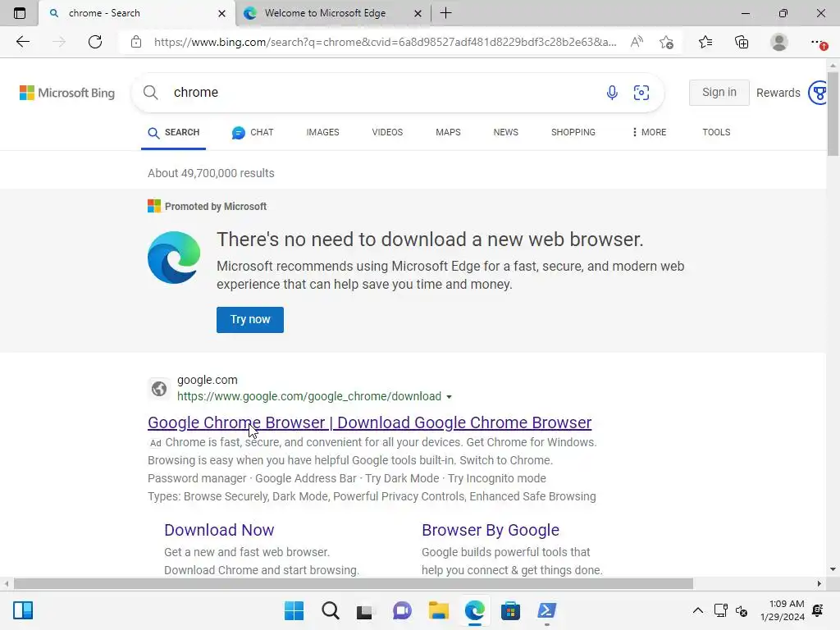Click the scroll right arrow
Viewport: 840px width, 630px height.
[x=819, y=583]
